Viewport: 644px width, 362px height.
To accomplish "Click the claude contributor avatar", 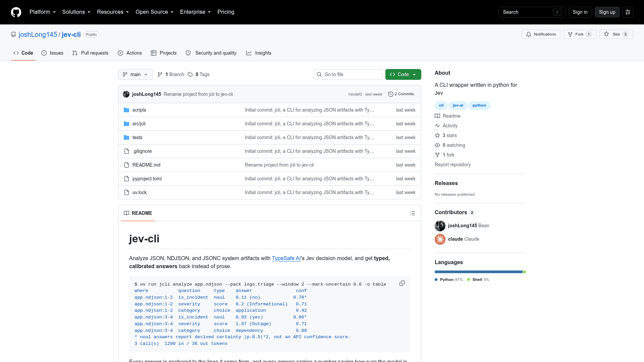I will pyautogui.click(x=440, y=239).
